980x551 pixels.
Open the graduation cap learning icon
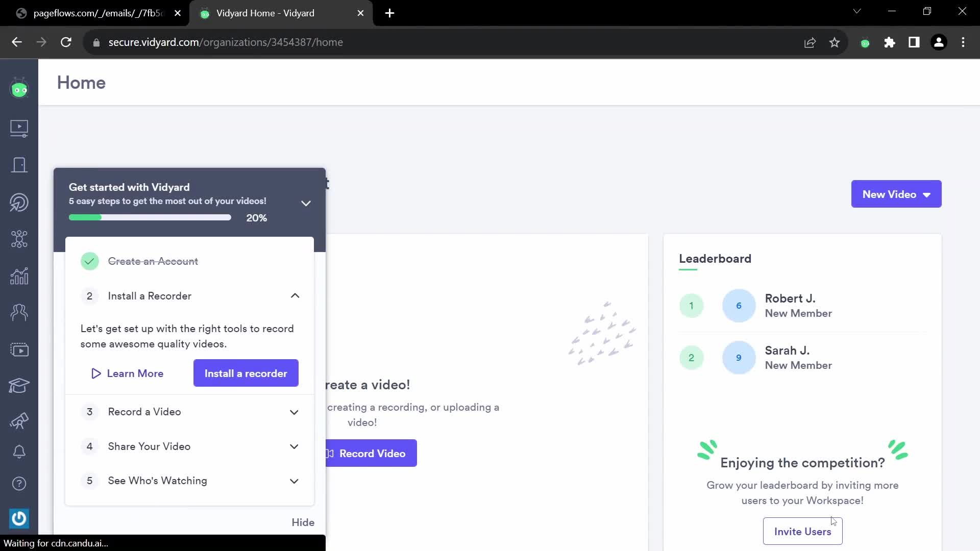coord(19,386)
